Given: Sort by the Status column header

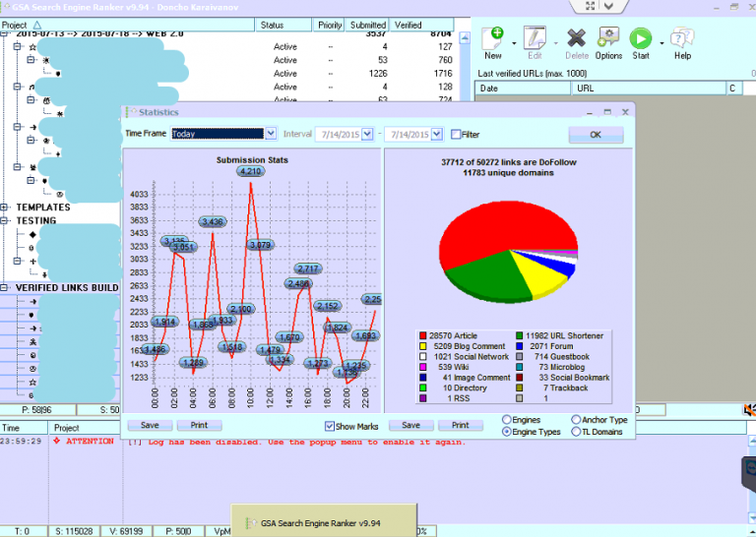Looking at the screenshot, I should [283, 25].
